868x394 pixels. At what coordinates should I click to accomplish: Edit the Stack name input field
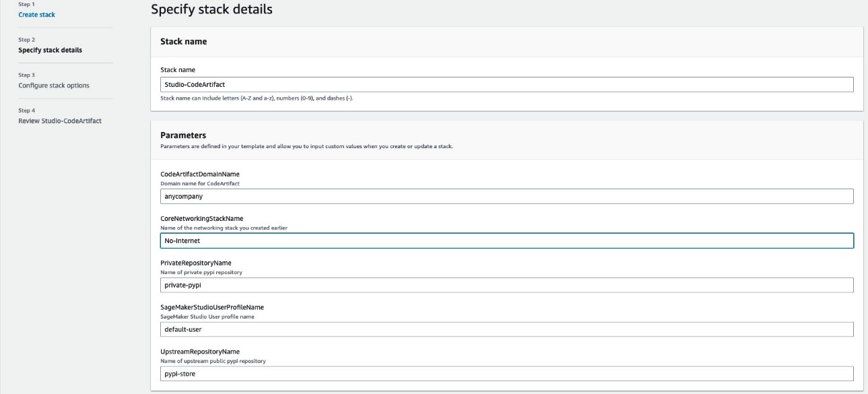pyautogui.click(x=507, y=84)
